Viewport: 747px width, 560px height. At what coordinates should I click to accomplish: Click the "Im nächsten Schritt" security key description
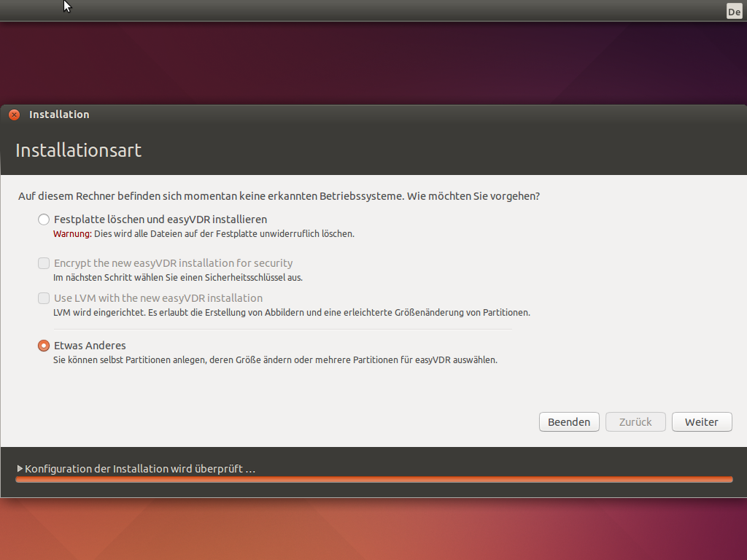click(177, 278)
